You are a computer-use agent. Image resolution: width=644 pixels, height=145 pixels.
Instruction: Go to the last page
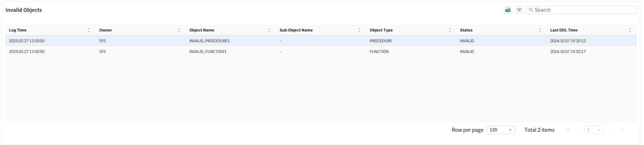coord(622,130)
